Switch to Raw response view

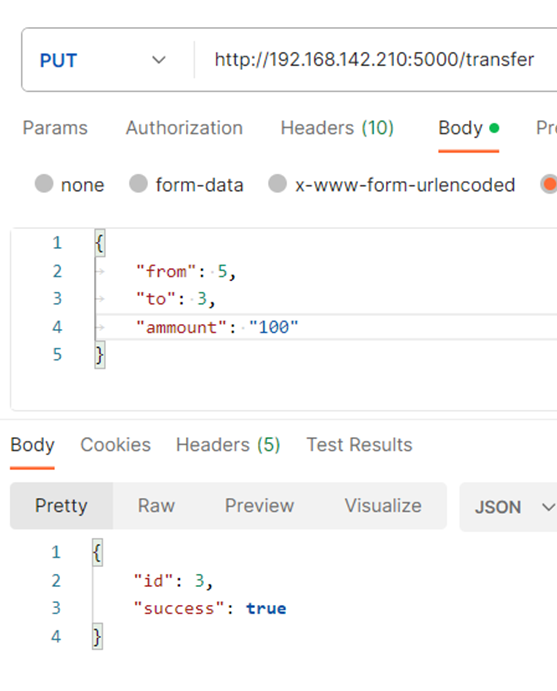pyautogui.click(x=156, y=506)
